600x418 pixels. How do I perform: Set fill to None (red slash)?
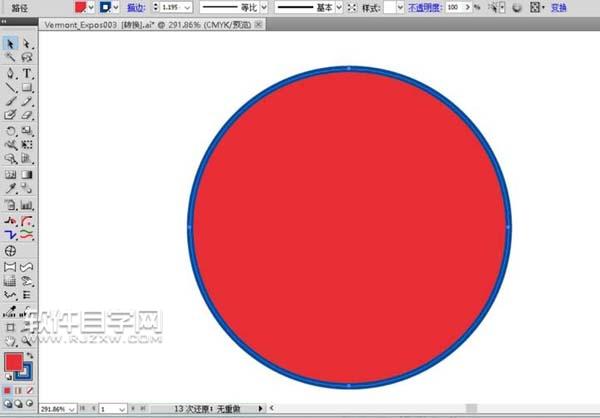tap(29, 390)
